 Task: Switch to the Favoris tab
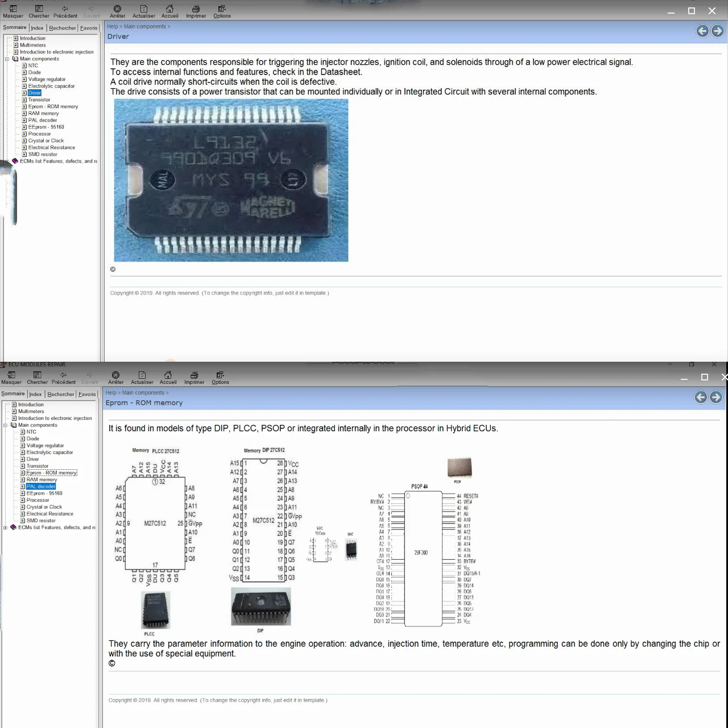89,27
